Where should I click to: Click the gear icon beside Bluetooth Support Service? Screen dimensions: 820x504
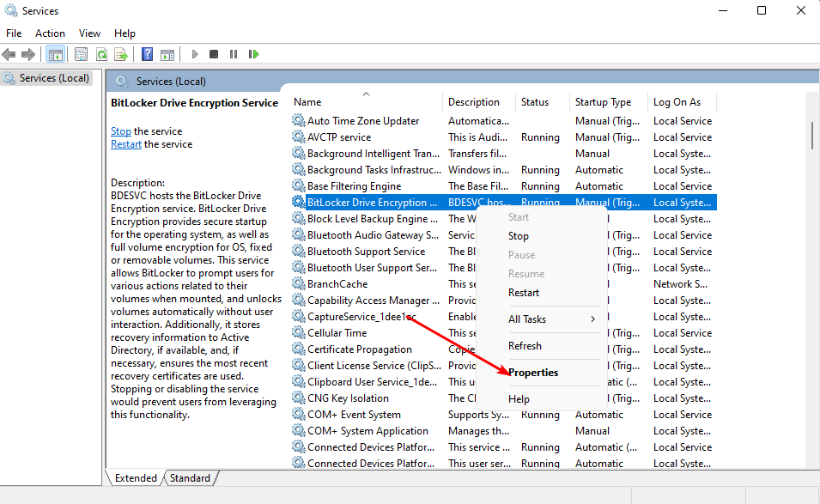coord(299,252)
